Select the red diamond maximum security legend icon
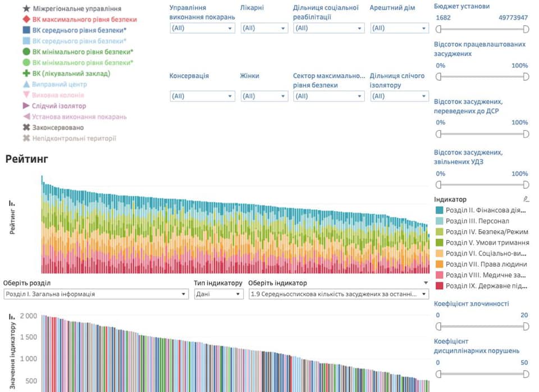This screenshot has width=539, height=392. point(26,19)
